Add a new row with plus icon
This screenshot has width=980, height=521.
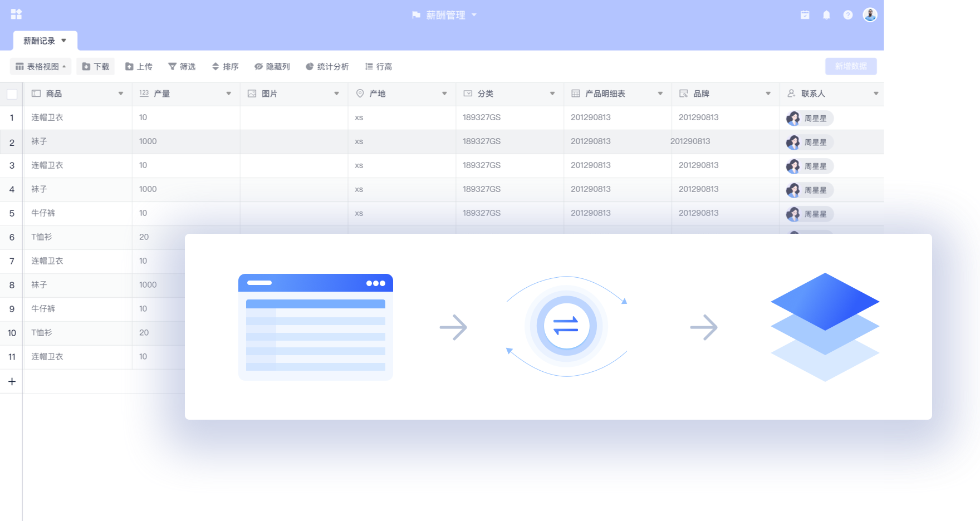[x=12, y=381]
